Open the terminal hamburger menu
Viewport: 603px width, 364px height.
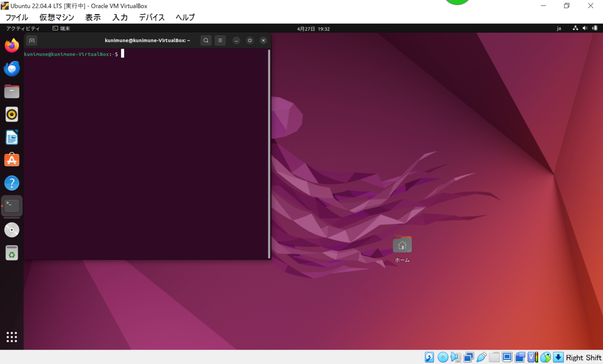point(220,41)
